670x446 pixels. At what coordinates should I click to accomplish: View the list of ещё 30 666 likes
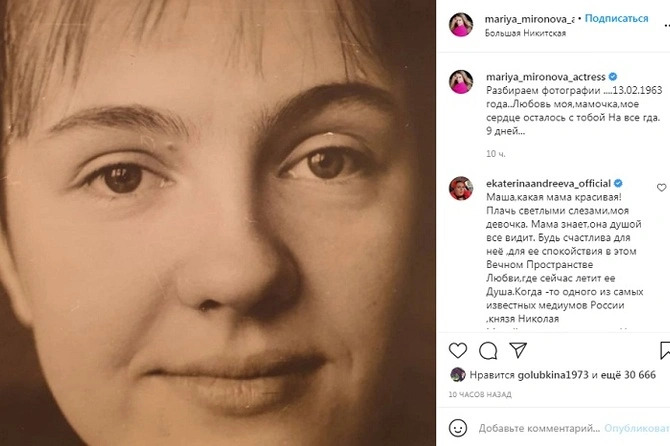coord(627,374)
